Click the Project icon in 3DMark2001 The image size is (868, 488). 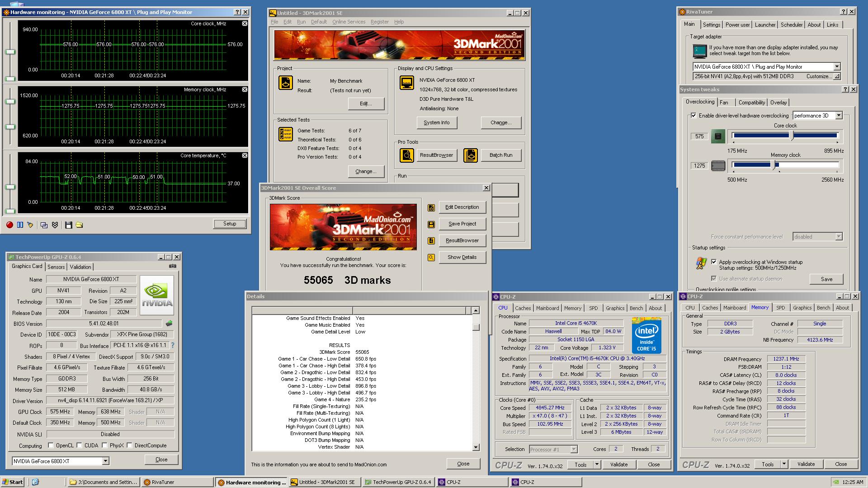pos(286,83)
